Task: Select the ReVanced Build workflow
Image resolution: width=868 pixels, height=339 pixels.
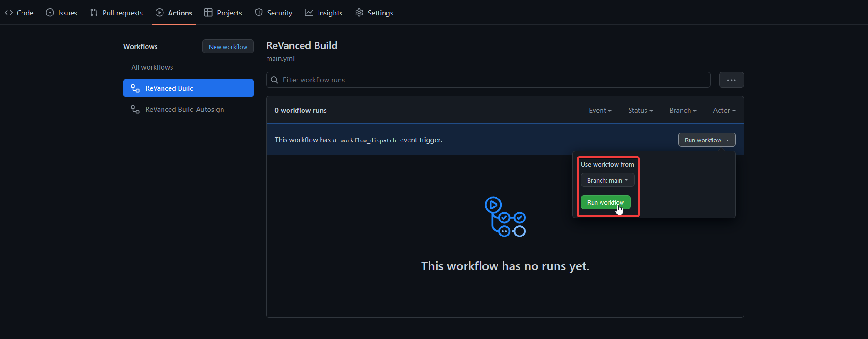Action: pyautogui.click(x=188, y=88)
